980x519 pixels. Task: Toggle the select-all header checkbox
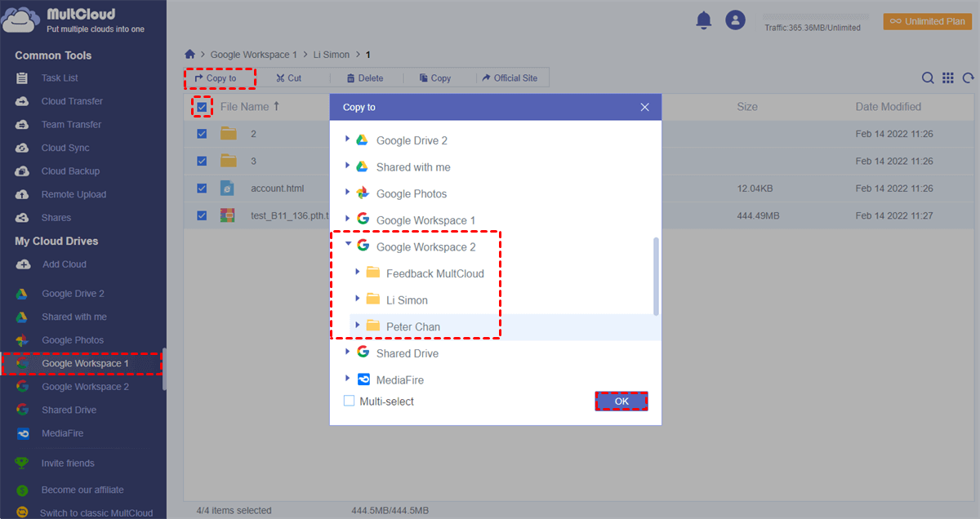202,107
